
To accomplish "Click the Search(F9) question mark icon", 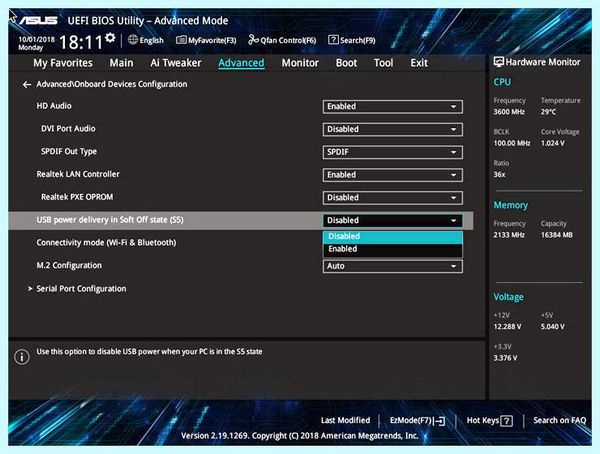I will pos(333,40).
